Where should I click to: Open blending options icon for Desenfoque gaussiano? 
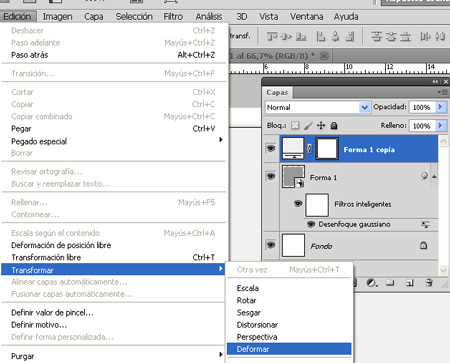pyautogui.click(x=425, y=225)
